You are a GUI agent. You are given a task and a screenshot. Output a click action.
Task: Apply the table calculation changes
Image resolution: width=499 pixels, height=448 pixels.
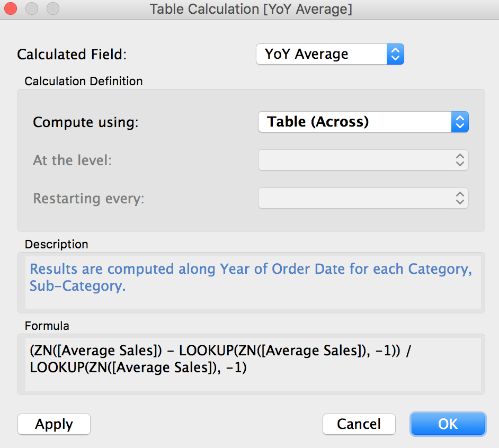tap(54, 424)
